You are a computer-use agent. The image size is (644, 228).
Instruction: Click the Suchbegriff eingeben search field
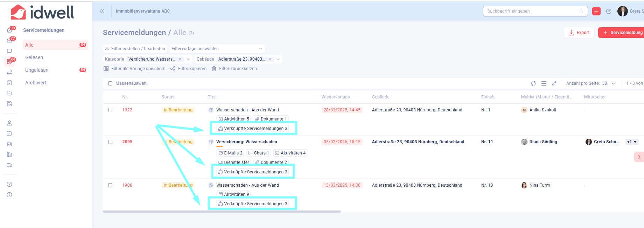pyautogui.click(x=532, y=11)
